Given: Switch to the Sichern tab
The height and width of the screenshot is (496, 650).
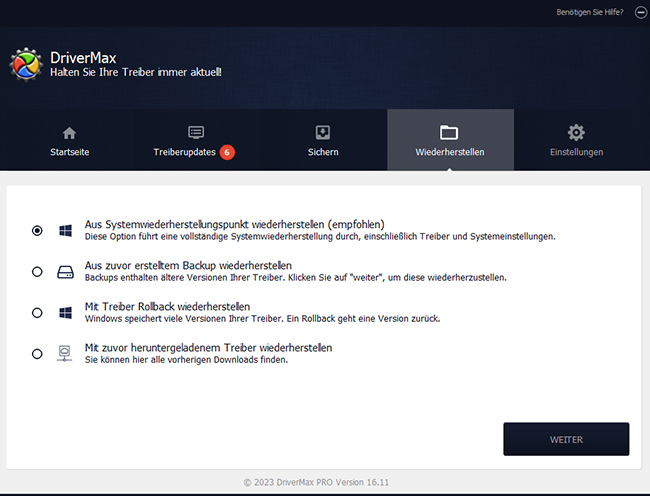Looking at the screenshot, I should (323, 152).
